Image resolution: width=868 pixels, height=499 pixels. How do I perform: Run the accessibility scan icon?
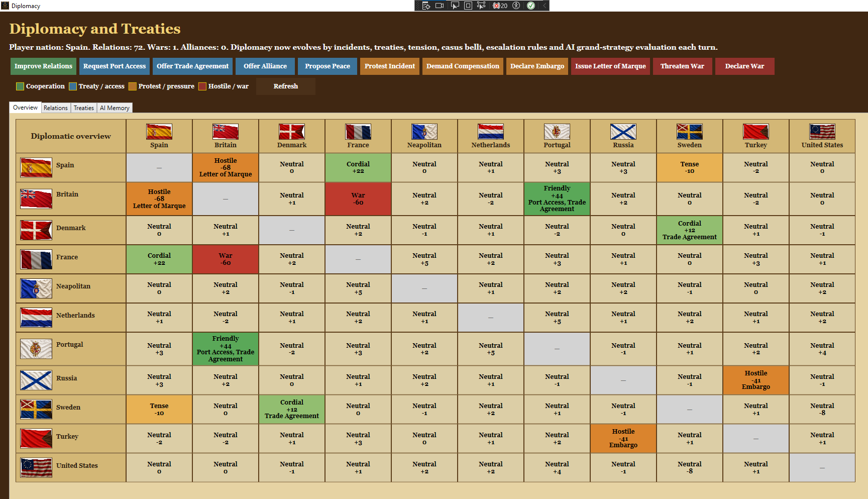516,6
